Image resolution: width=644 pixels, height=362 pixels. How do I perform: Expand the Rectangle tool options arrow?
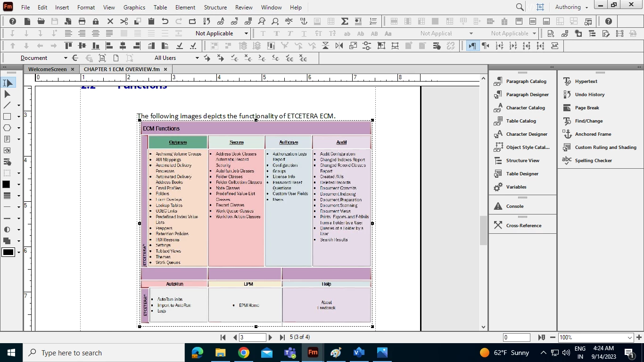19,117
